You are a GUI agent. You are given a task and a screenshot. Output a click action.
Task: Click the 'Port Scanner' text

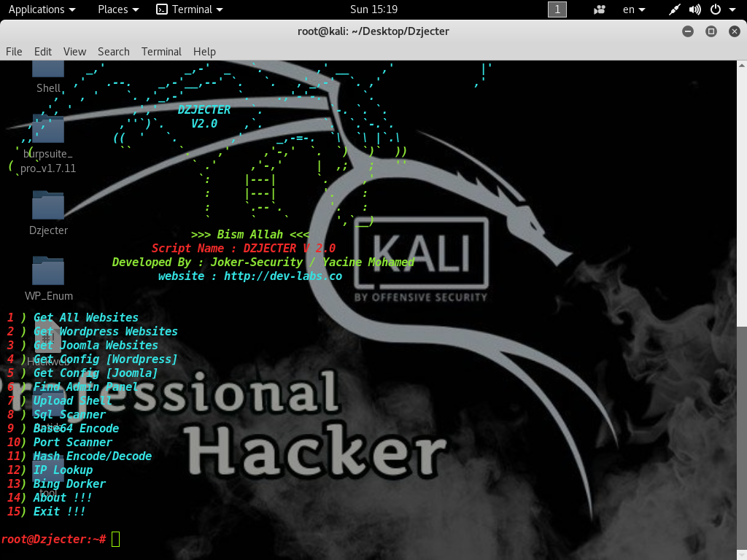tap(72, 442)
